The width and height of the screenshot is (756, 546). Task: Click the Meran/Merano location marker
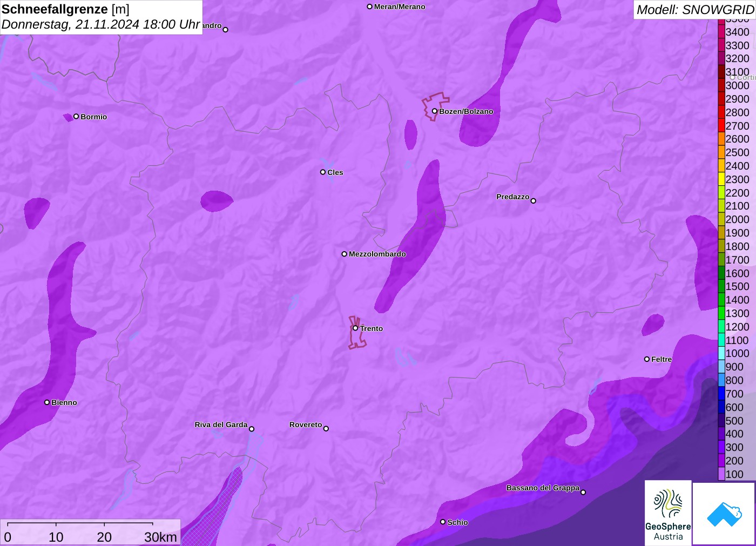click(x=369, y=6)
